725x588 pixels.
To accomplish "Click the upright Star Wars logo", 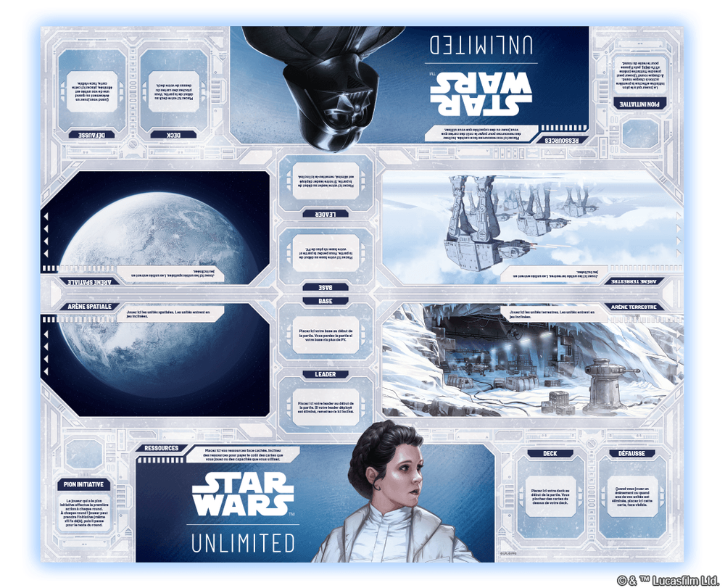I will 242,495.
